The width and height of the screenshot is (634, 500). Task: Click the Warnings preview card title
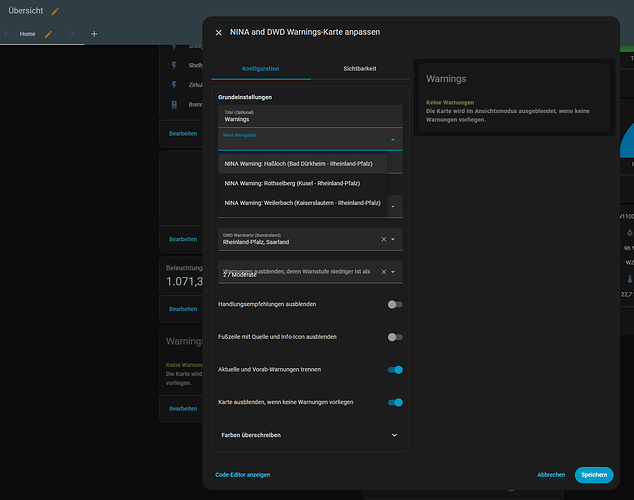[x=446, y=79]
